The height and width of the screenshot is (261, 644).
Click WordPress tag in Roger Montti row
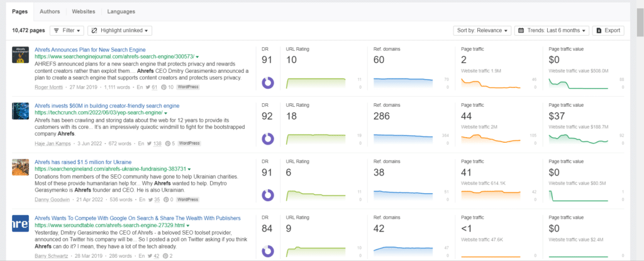click(x=187, y=87)
